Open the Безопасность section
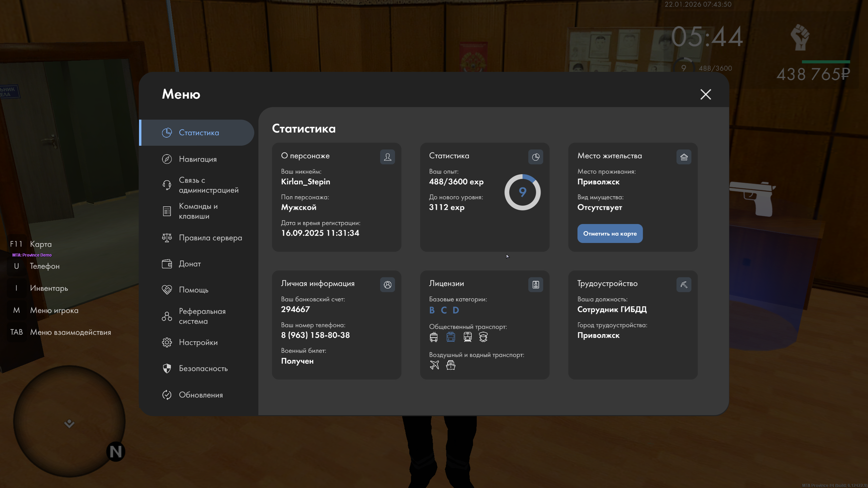This screenshot has width=868, height=488. (203, 368)
